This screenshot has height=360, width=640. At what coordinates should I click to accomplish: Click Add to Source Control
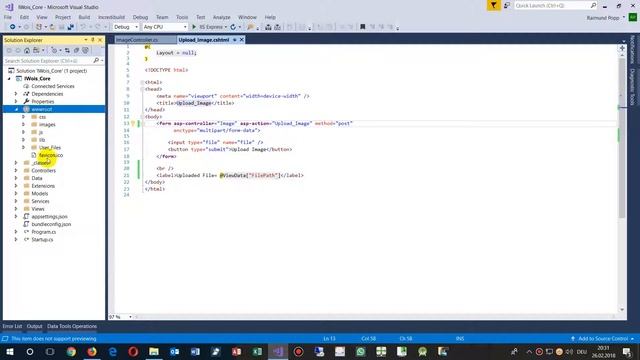tap(602, 339)
